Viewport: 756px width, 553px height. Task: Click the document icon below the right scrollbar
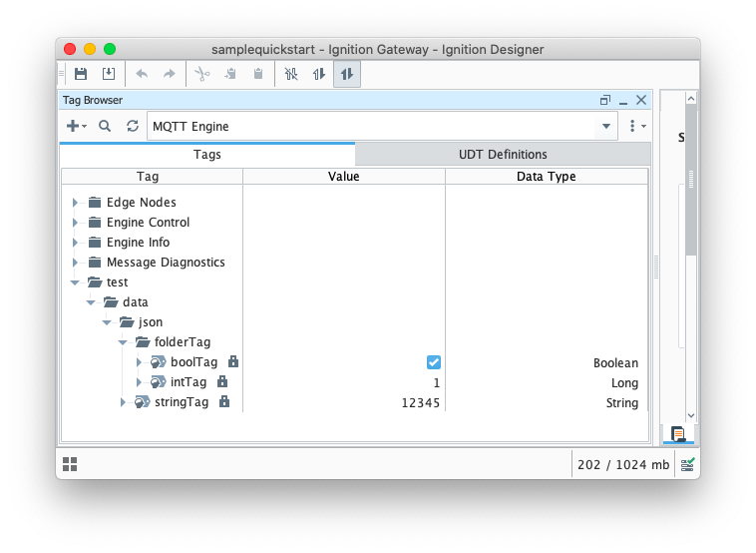coord(678,434)
